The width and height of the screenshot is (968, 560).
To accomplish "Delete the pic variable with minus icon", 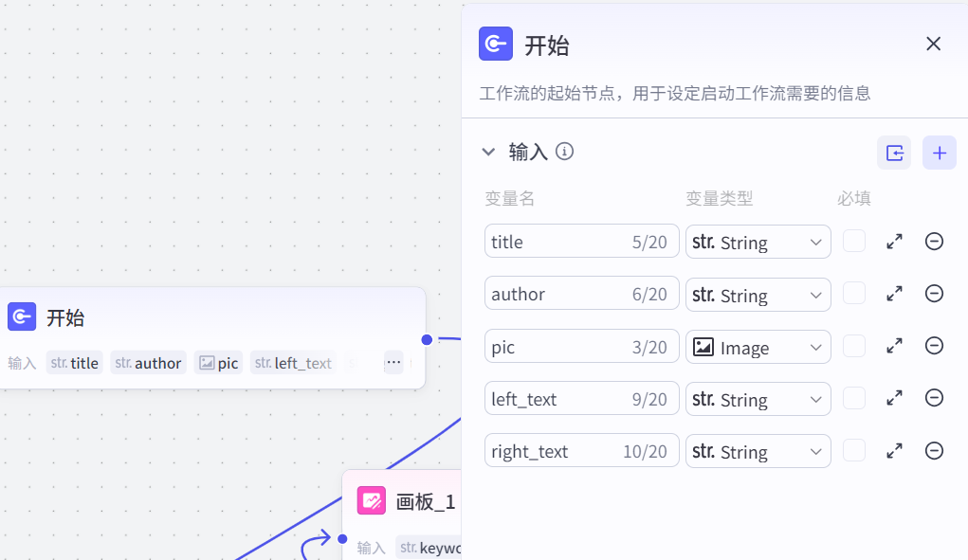I will (934, 345).
